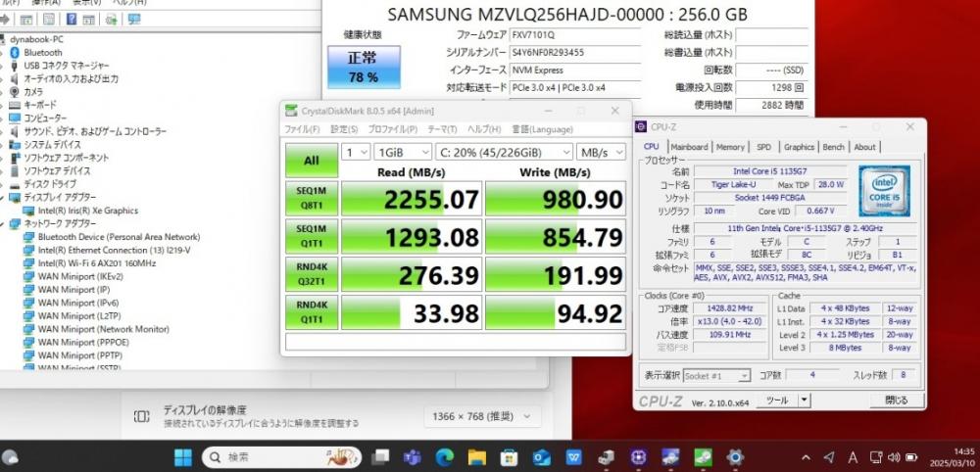
Task: Open Task View from the taskbar
Action: (380, 457)
